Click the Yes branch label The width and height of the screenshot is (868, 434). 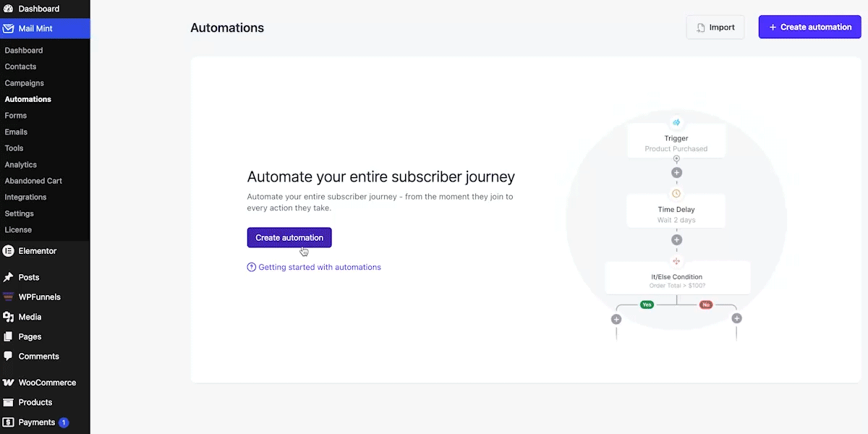[x=647, y=305]
